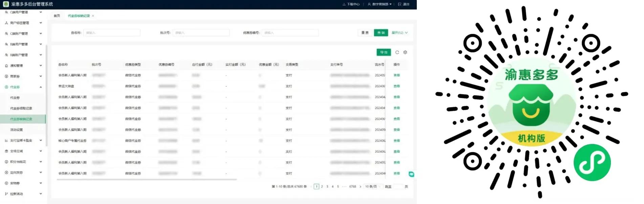The image size is (644, 204).
Task: Click the 重置 reset button
Action: point(365,33)
